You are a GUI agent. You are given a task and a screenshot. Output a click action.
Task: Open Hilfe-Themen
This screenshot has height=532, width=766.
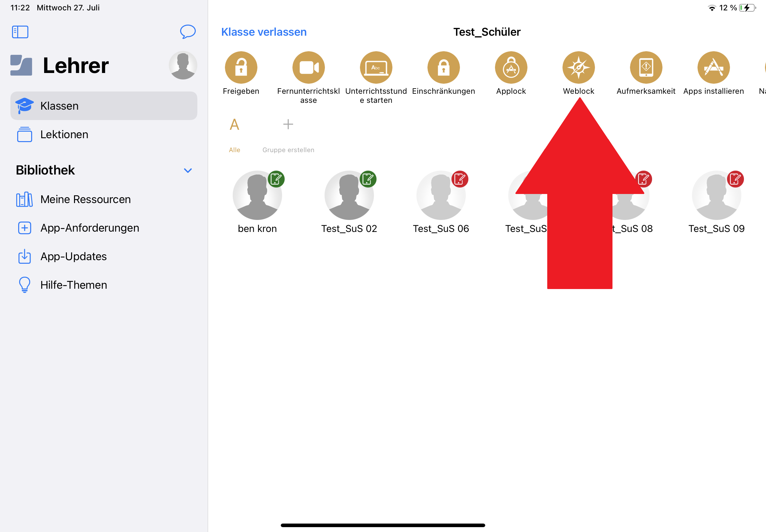coord(104,285)
